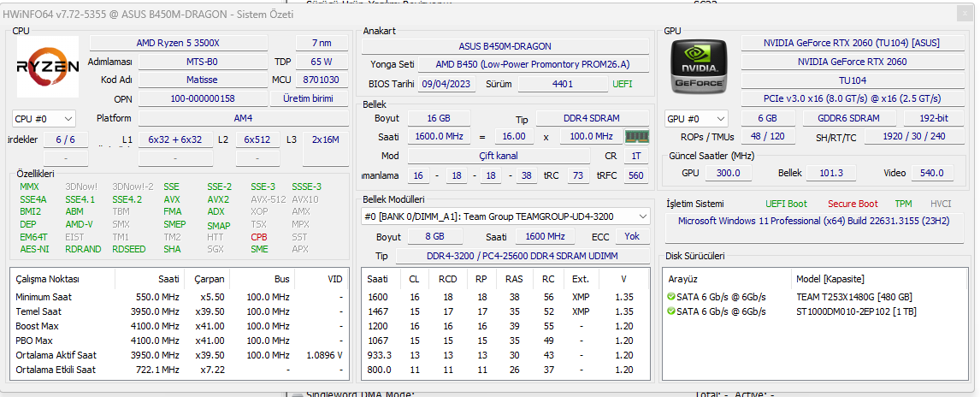Click the 65 W TDP value
This screenshot has width=980, height=397.
tap(322, 62)
